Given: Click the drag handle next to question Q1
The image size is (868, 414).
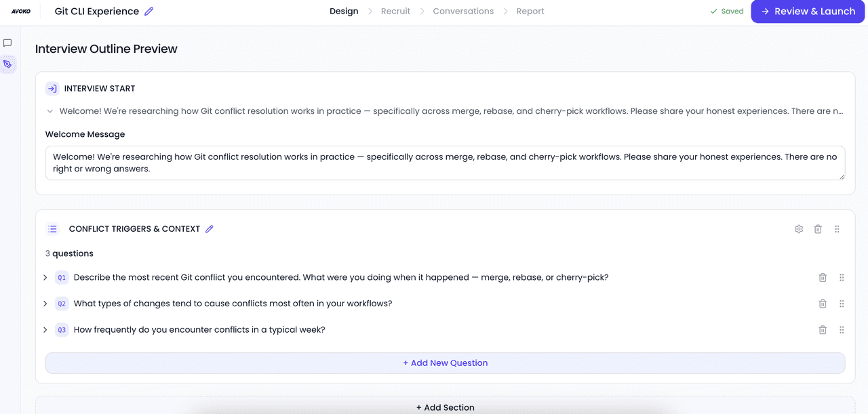Looking at the screenshot, I should [842, 277].
